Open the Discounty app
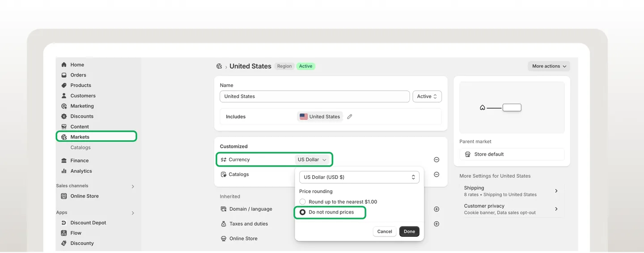Viewport: 644px width, 253px height. coord(82,244)
